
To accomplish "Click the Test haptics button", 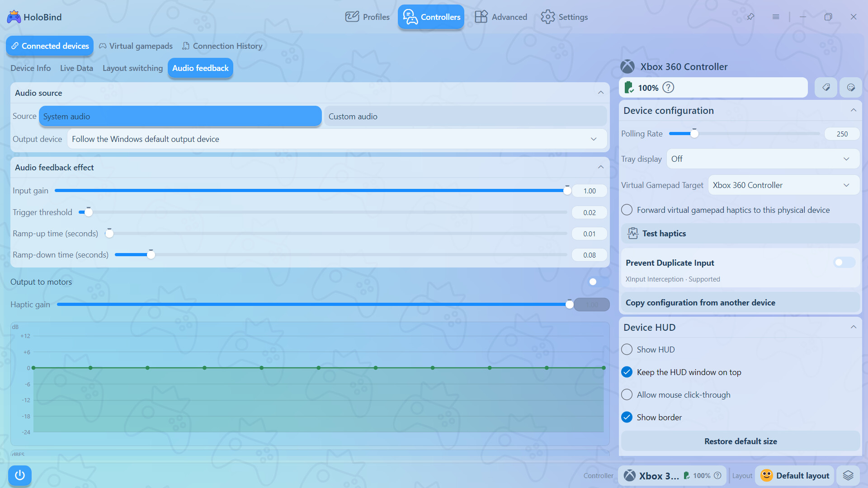I will pyautogui.click(x=740, y=234).
